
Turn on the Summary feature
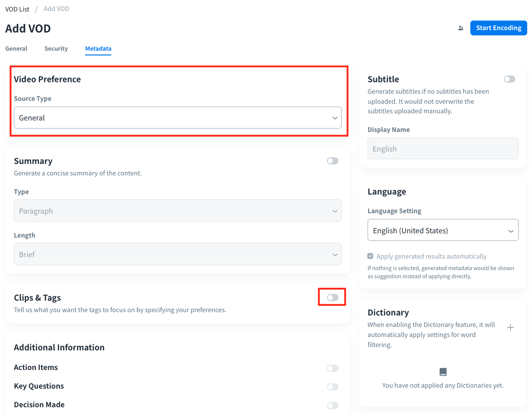[332, 161]
